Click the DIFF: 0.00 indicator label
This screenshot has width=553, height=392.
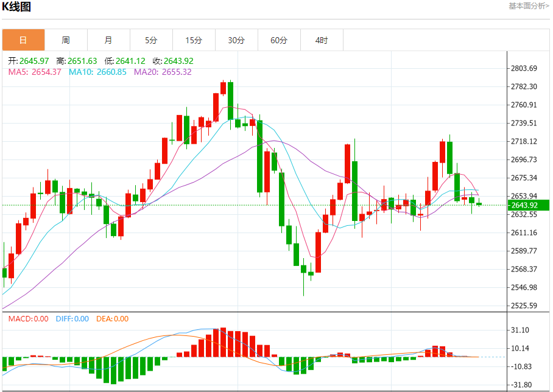coord(72,319)
